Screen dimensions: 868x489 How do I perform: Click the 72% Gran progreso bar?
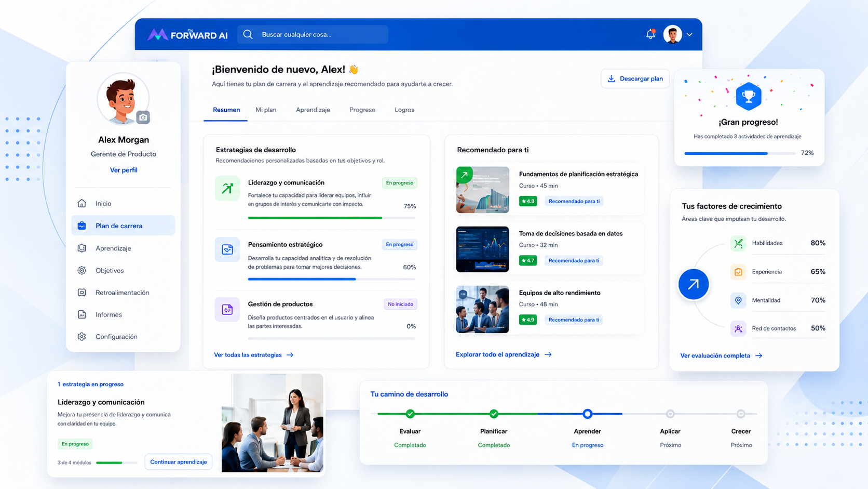pos(740,153)
